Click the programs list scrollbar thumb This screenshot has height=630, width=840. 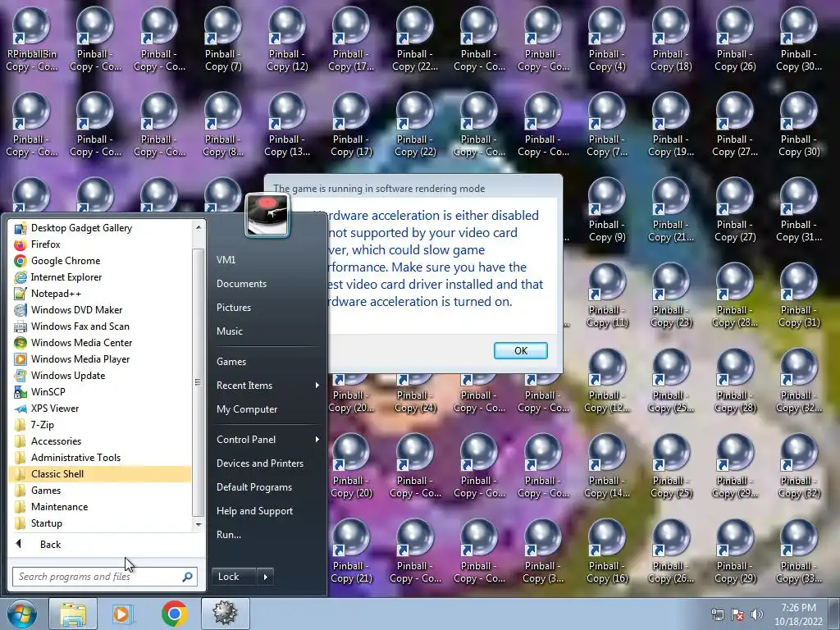198,381
